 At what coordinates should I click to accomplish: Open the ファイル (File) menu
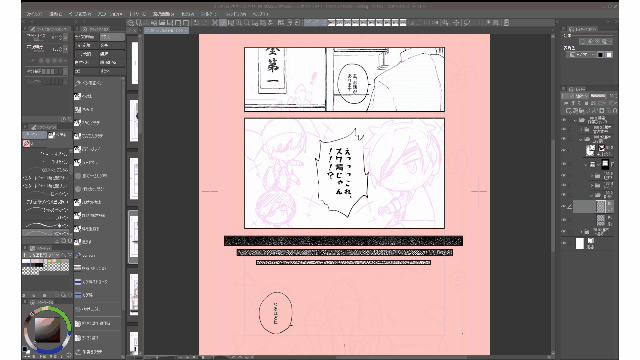pyautogui.click(x=34, y=14)
